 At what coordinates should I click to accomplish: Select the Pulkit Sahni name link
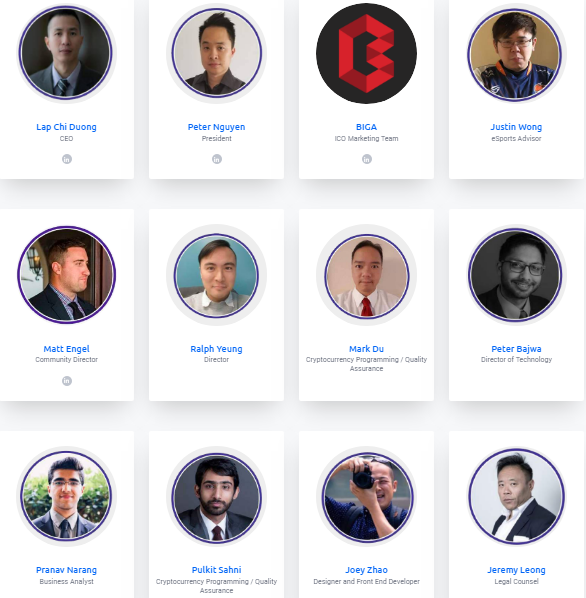pos(216,570)
